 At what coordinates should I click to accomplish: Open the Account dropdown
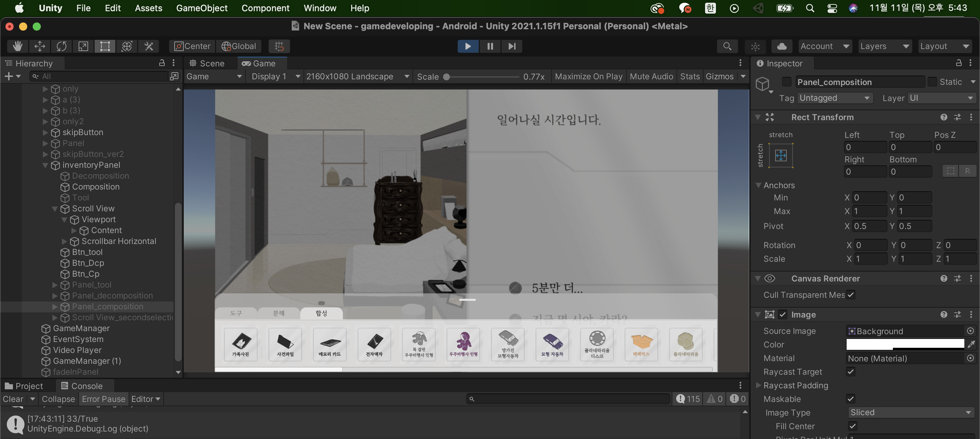[x=824, y=46]
